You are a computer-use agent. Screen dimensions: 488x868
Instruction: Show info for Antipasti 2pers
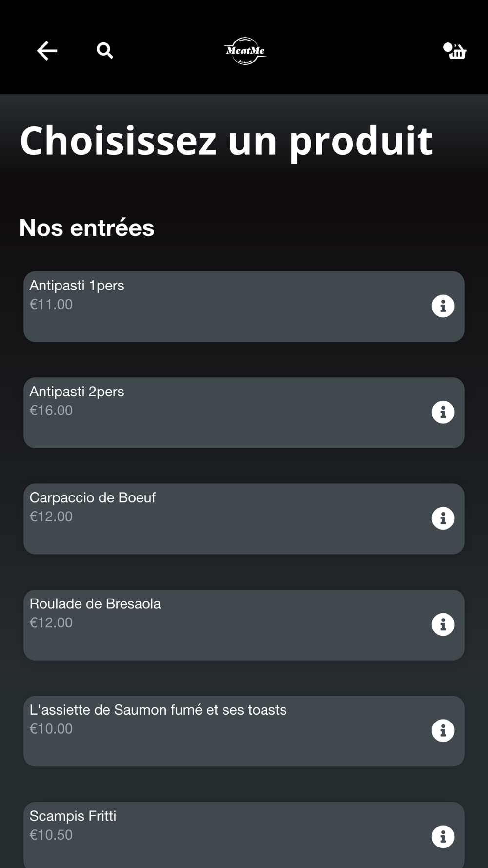(x=443, y=412)
